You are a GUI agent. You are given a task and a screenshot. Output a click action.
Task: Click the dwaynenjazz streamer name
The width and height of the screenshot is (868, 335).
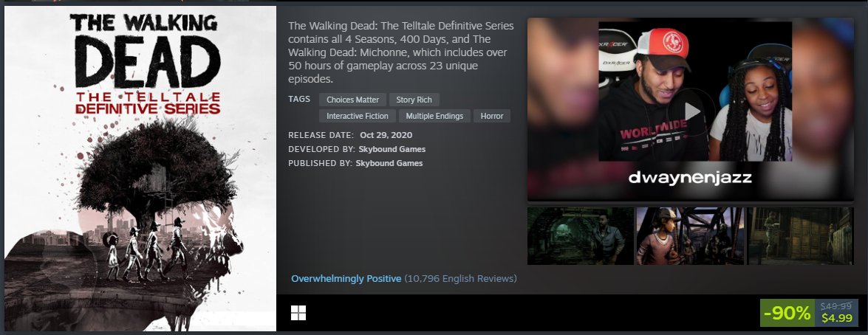690,178
